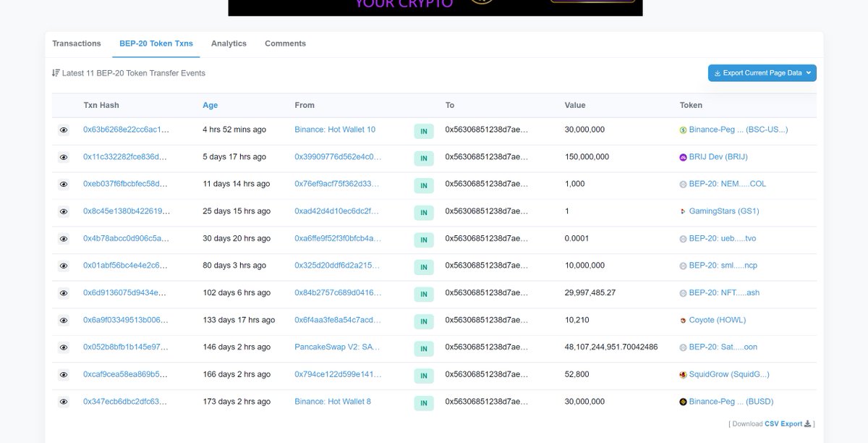Open the Comments tab

285,43
